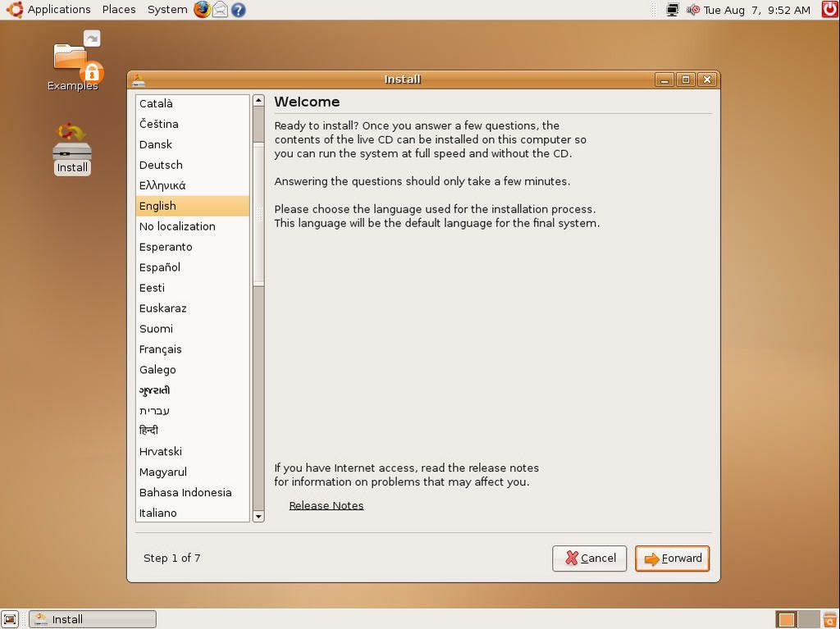This screenshot has height=629, width=840.
Task: Select Dansk in the language list
Action: (192, 144)
